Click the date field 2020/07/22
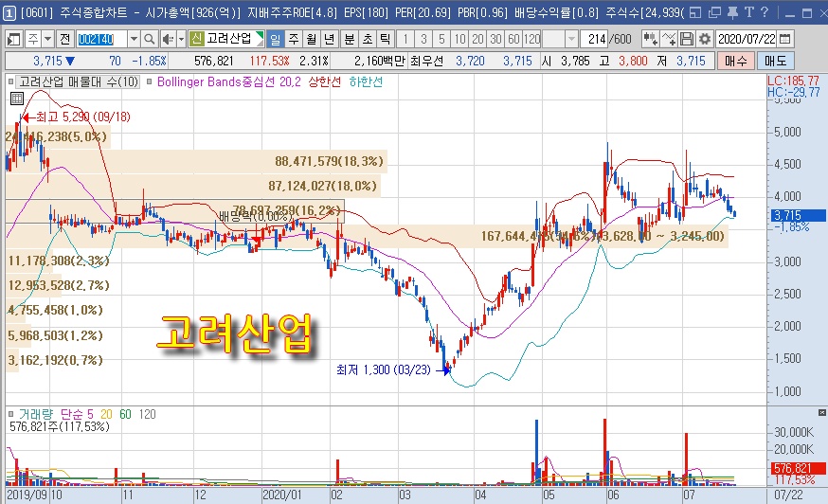Screen dimensions: 828x504 pyautogui.click(x=747, y=39)
